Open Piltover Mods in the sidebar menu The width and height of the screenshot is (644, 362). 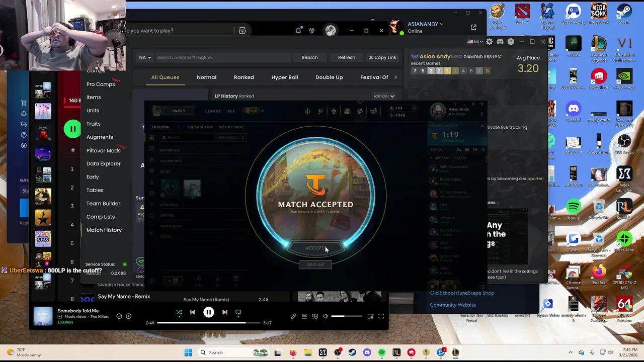[x=104, y=150]
